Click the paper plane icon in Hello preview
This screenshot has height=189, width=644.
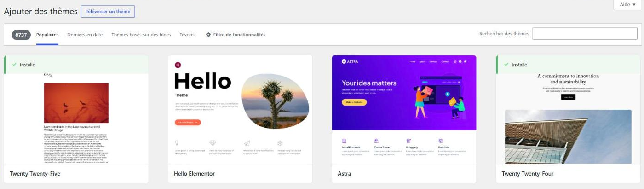[x=247, y=143]
